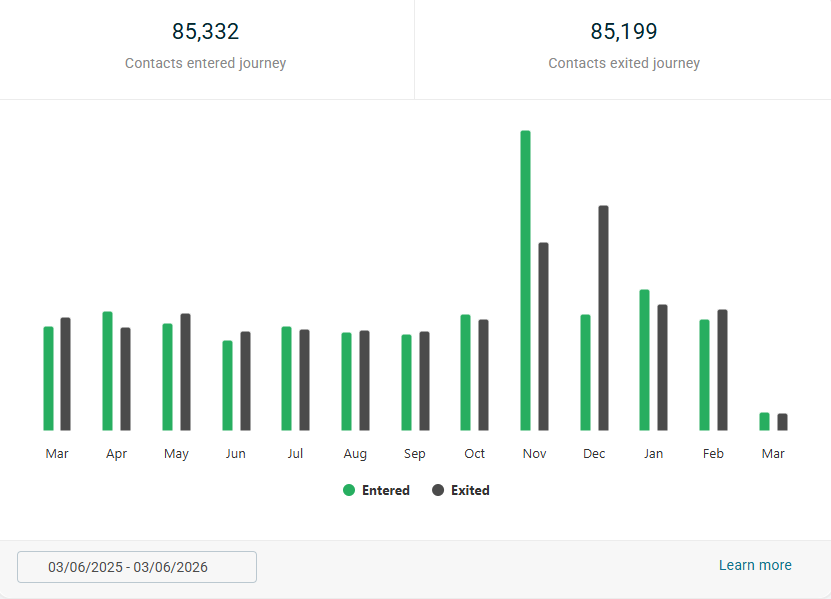
Task: Click the Sep month label on the axis
Action: point(414,454)
